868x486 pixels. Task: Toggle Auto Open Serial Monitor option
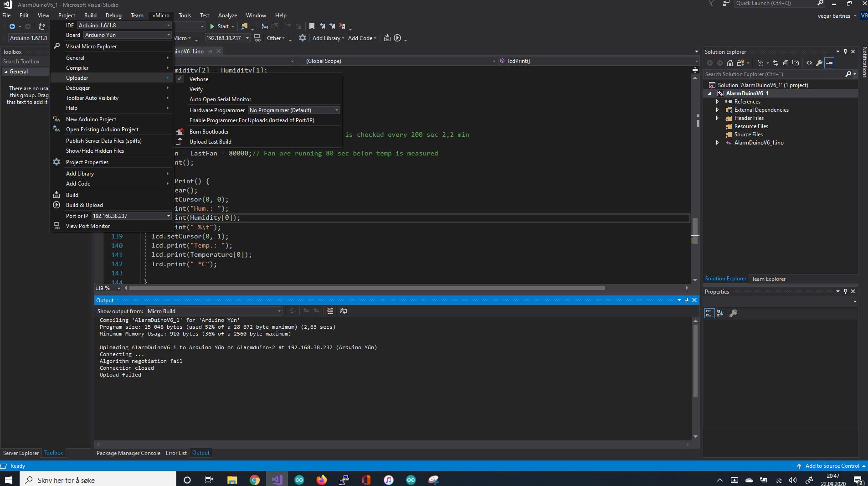tap(220, 99)
